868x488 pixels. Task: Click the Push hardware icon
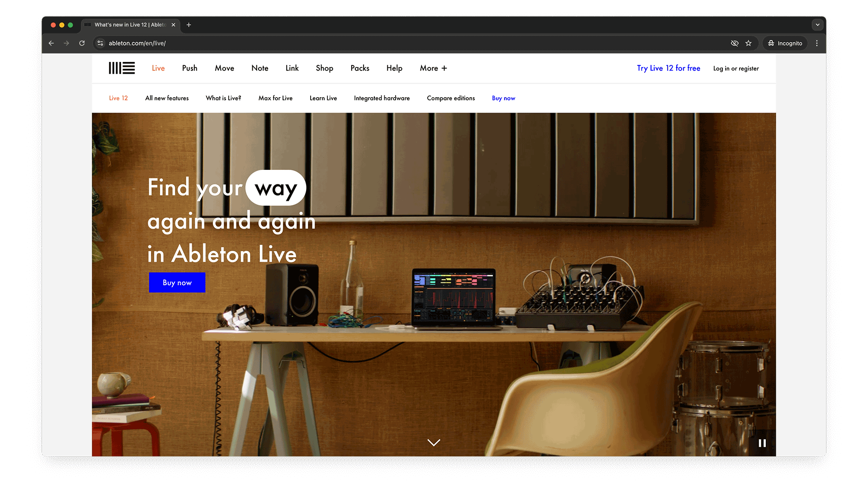(189, 68)
